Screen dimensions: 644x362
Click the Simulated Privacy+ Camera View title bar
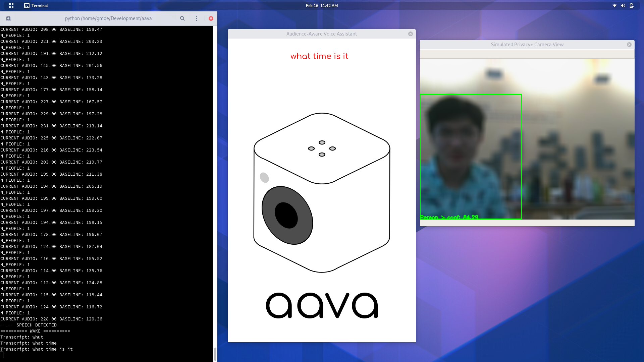coord(527,45)
